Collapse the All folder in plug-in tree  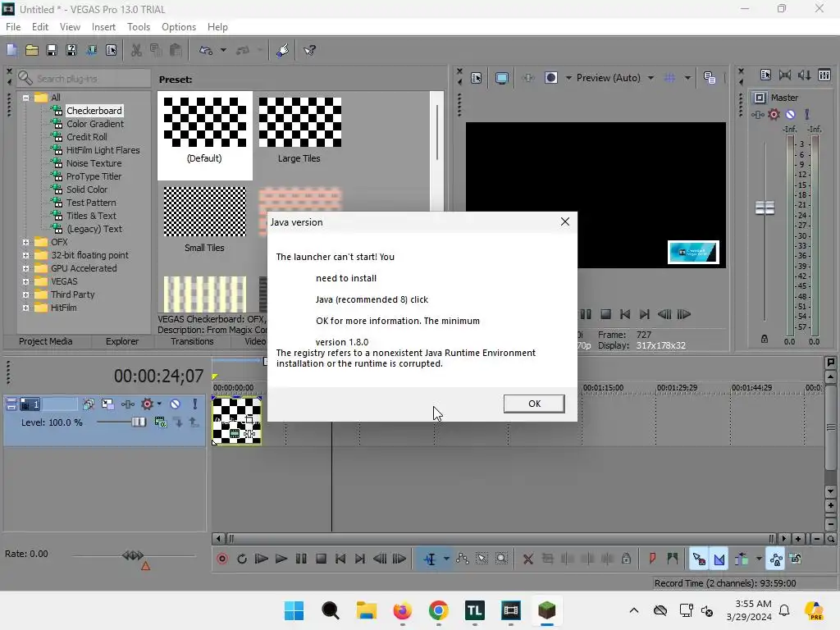click(25, 98)
